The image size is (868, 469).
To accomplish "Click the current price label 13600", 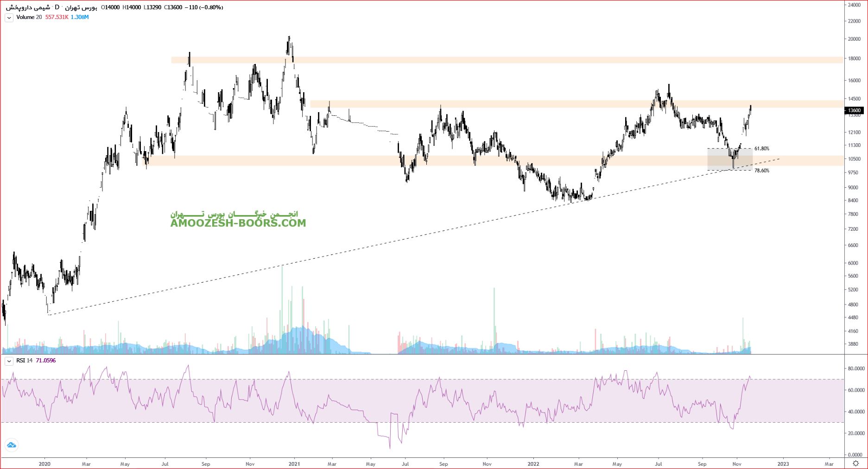I will [854, 110].
